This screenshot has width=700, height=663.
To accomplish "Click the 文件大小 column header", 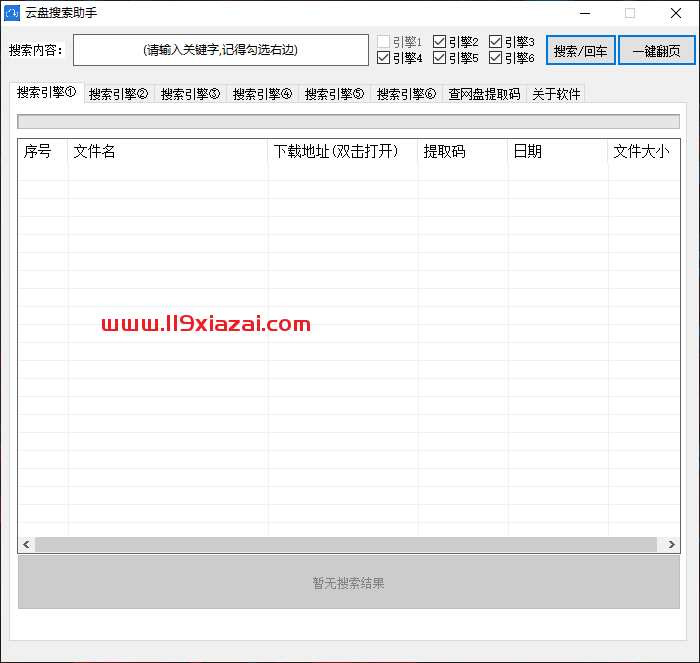I will [644, 151].
